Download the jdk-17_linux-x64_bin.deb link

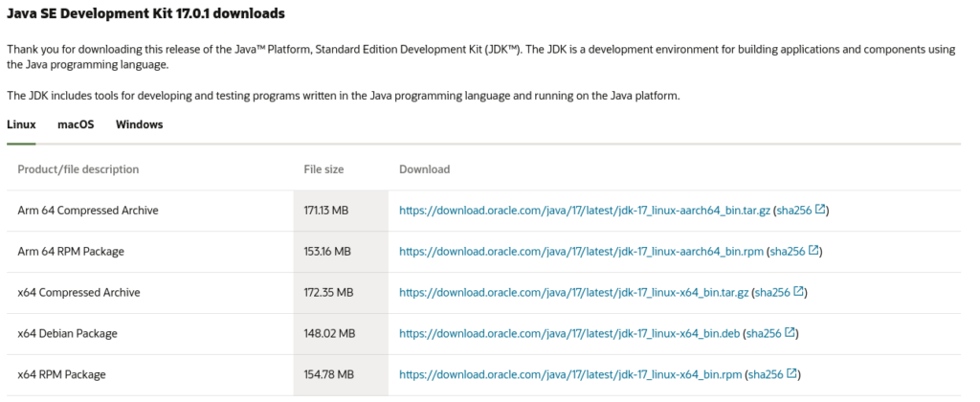coord(570,334)
